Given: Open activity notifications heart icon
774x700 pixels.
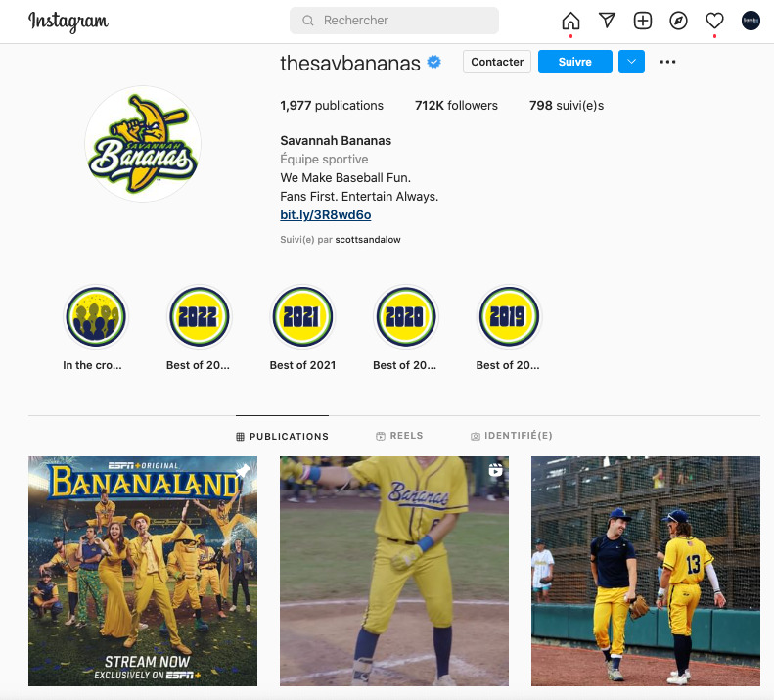Looking at the screenshot, I should pyautogui.click(x=714, y=21).
